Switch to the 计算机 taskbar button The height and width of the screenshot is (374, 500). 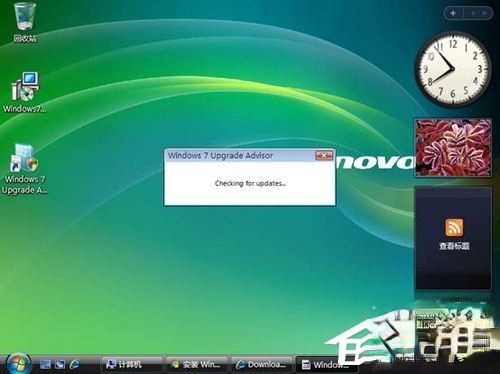point(132,364)
